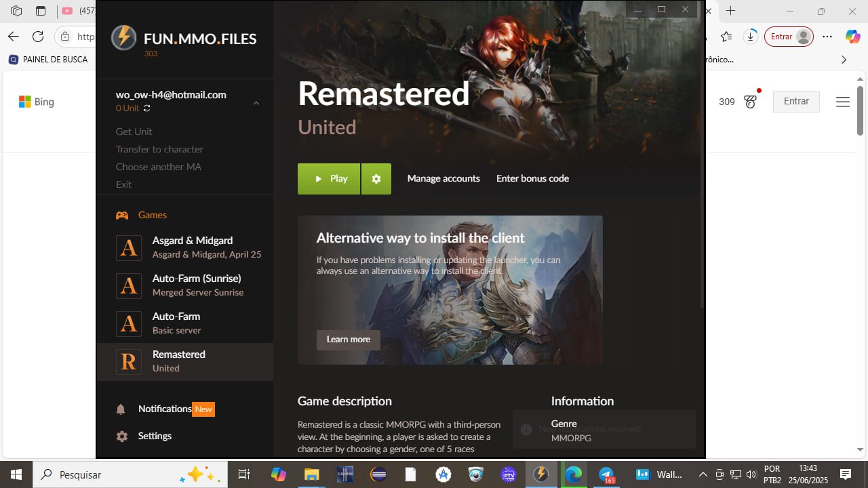868x488 pixels.
Task: Open the Bing hamburger menu
Action: 842,102
